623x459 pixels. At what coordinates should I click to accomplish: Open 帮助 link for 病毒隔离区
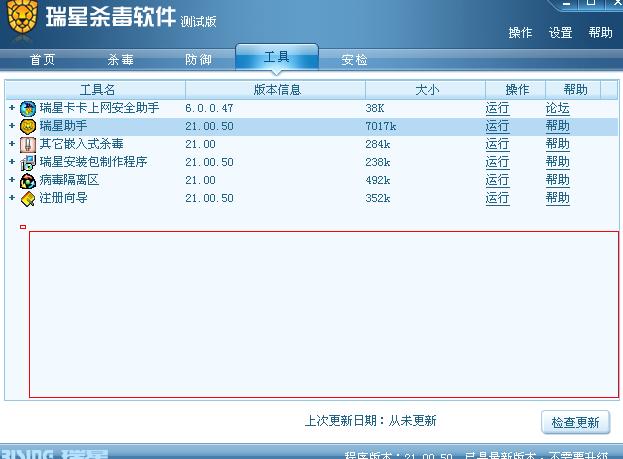click(557, 180)
